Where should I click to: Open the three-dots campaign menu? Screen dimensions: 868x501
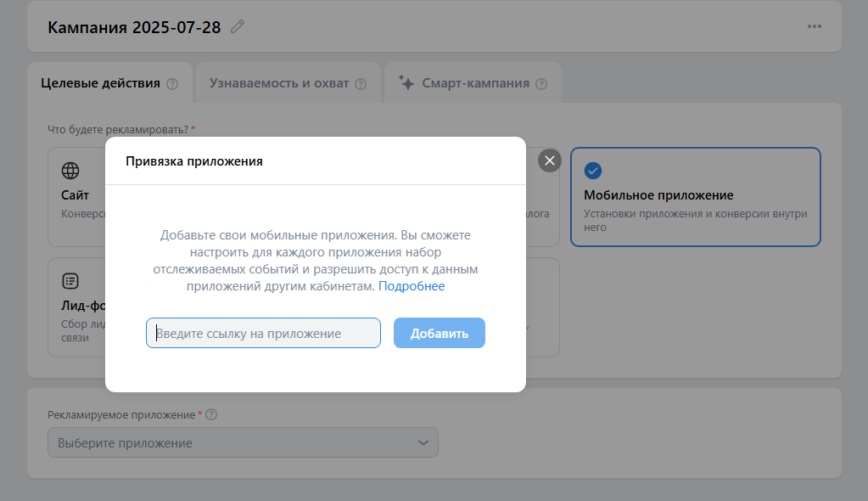tap(815, 26)
